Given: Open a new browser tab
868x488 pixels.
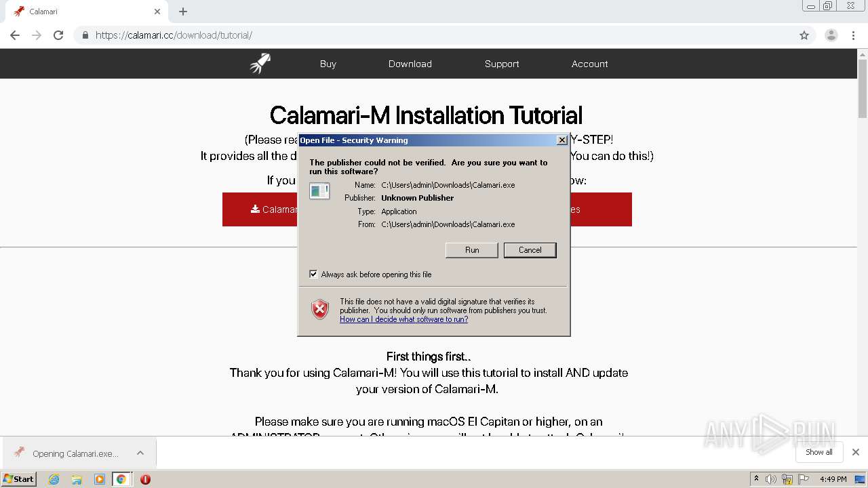Looking at the screenshot, I should click(x=183, y=12).
